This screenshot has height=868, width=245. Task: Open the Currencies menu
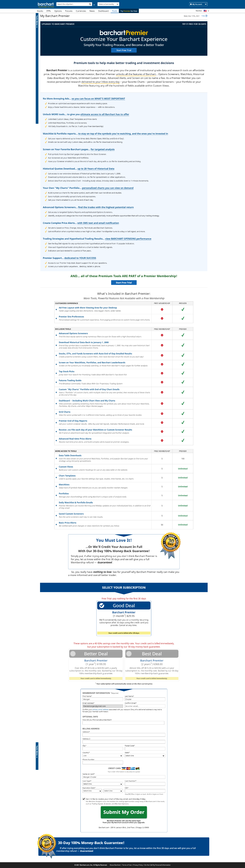(x=81, y=11)
